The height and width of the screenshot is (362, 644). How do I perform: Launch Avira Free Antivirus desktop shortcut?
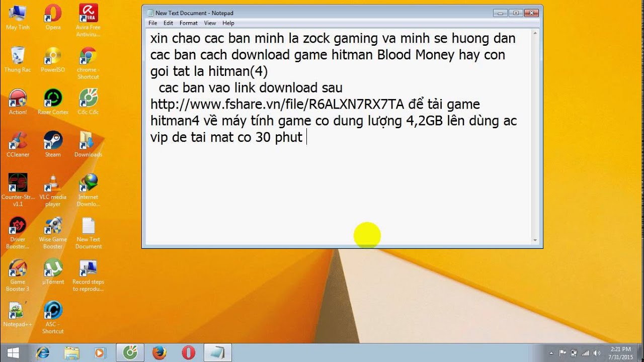(x=88, y=20)
